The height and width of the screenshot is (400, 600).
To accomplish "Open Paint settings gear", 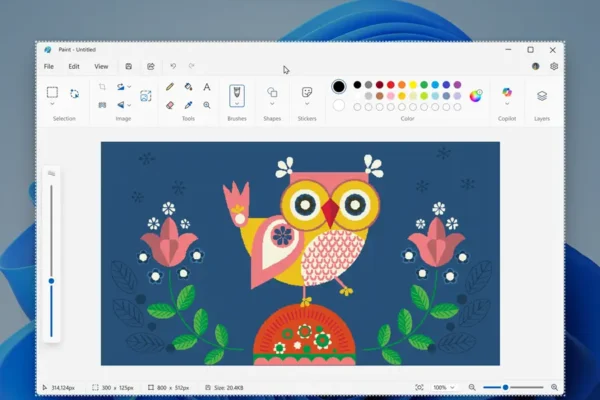I will pos(554,66).
